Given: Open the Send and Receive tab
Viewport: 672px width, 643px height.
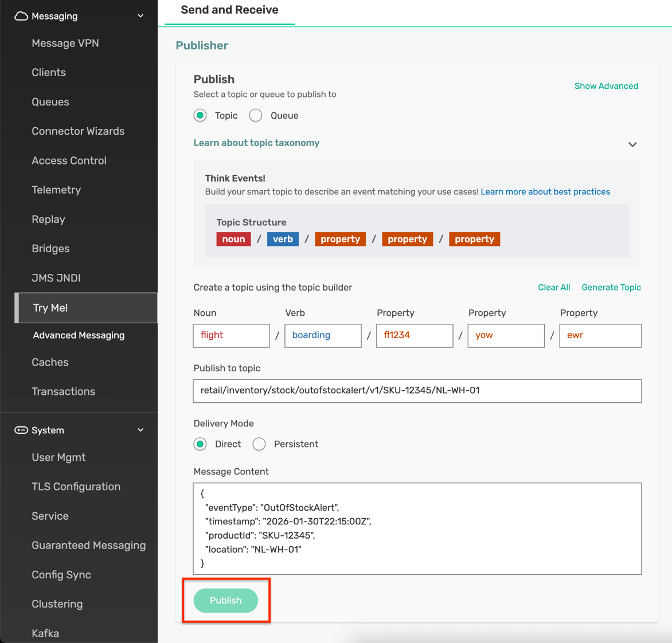Looking at the screenshot, I should (229, 10).
